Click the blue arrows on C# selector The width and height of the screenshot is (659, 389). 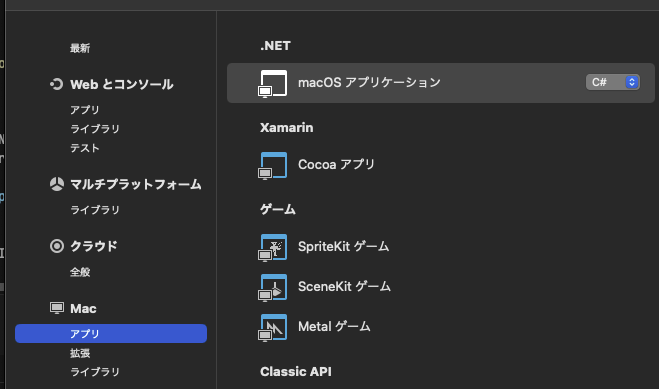[x=632, y=82]
